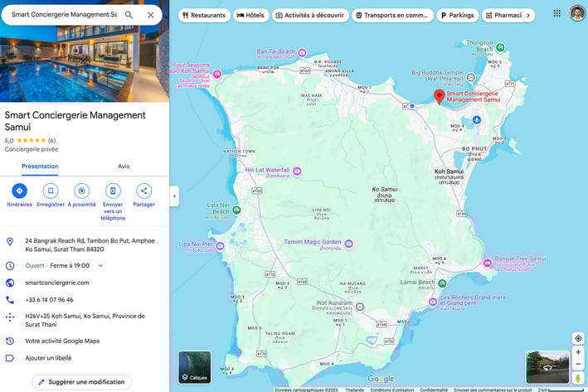Click the website globe icon
The image size is (588, 392).
click(10, 283)
